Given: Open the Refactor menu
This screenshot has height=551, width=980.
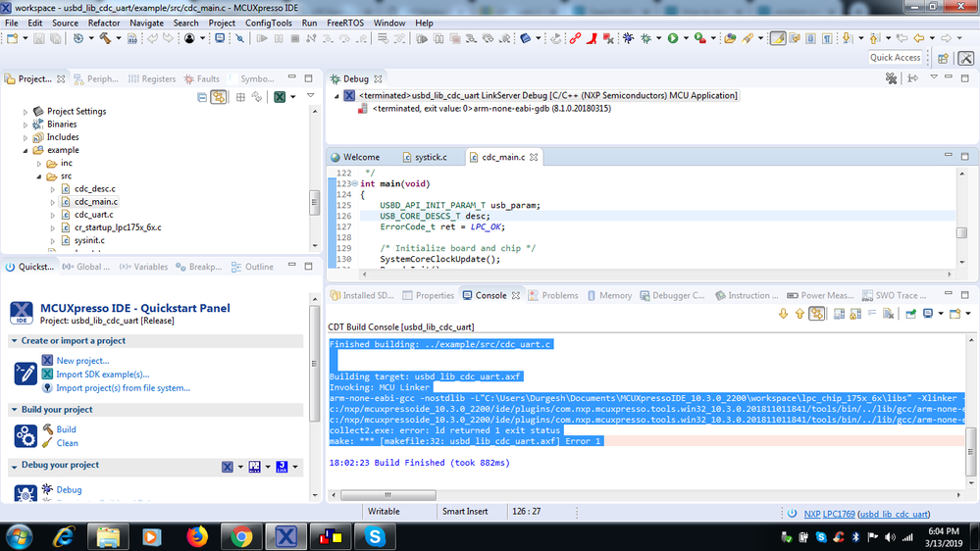Looking at the screenshot, I should point(104,24).
